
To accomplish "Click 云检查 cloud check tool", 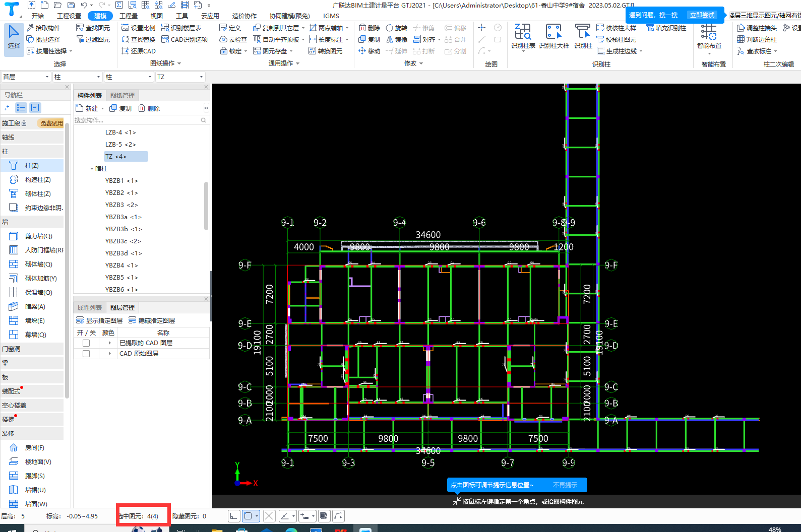I will point(233,39).
